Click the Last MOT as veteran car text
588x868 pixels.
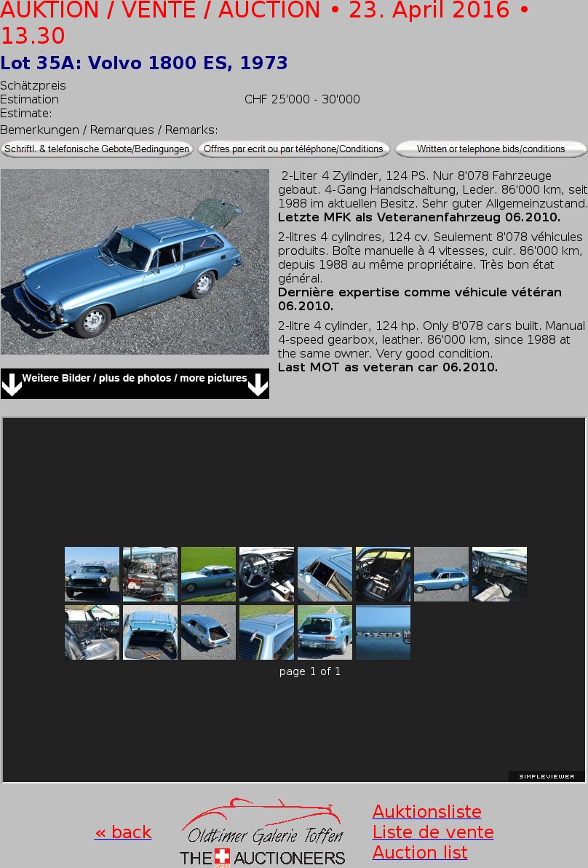[x=388, y=367]
